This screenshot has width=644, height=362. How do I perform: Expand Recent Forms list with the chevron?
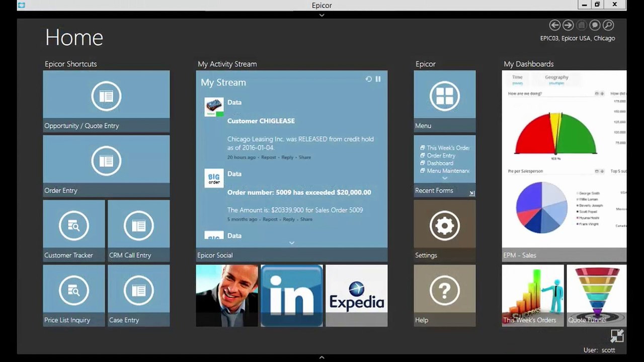click(445, 178)
